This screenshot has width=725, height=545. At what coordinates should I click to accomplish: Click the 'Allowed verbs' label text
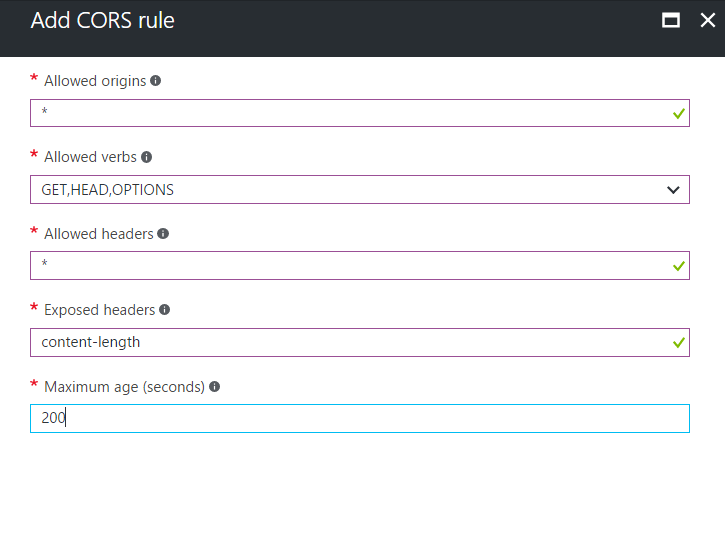(90, 157)
